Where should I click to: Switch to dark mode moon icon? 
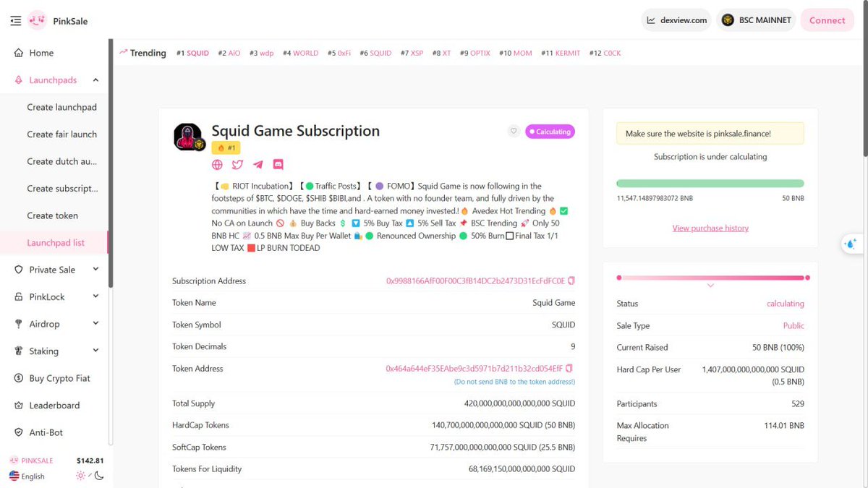pyautogui.click(x=99, y=476)
